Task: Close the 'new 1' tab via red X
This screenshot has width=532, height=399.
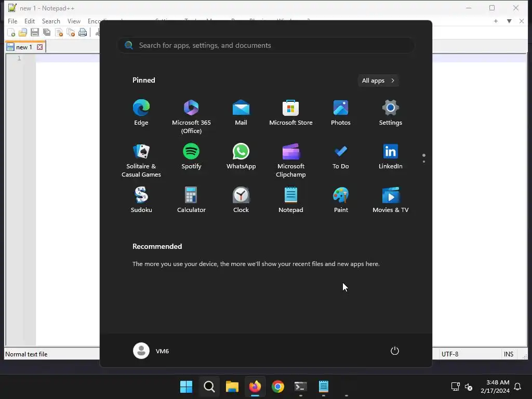Action: coord(39,47)
